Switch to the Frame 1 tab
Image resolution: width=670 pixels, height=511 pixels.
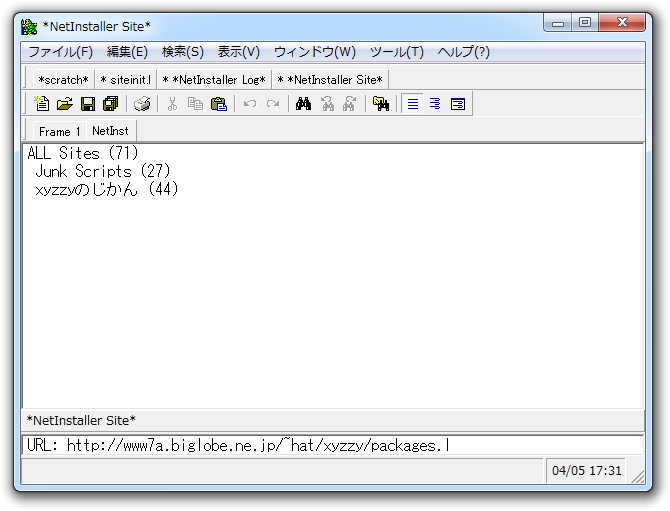click(59, 132)
